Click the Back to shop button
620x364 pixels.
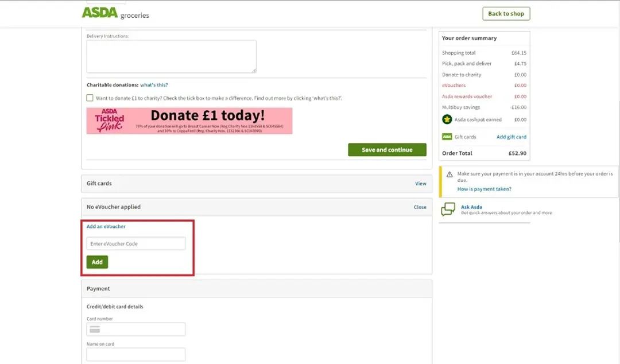505,13
